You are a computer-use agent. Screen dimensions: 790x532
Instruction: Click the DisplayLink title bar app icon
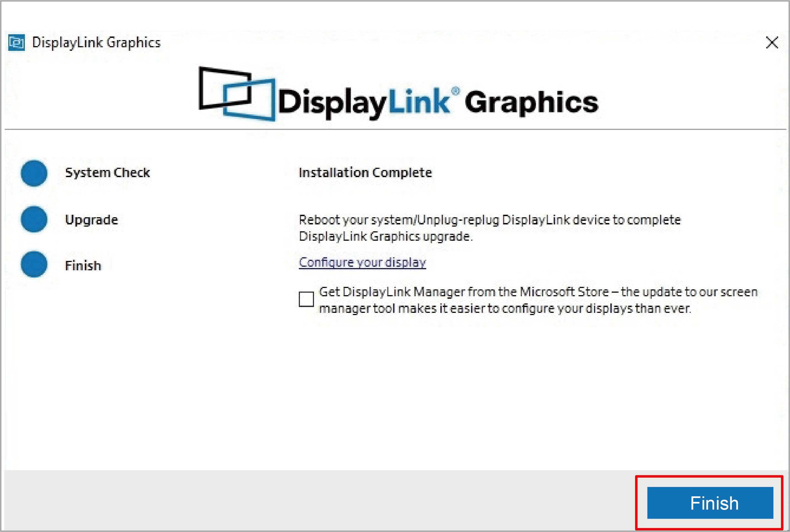coord(16,43)
